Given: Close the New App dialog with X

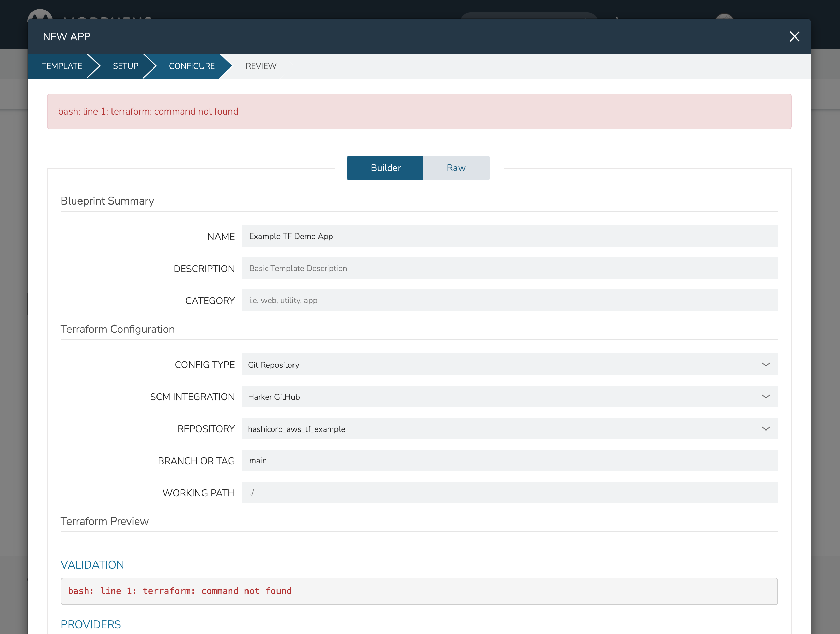Looking at the screenshot, I should [x=794, y=36].
